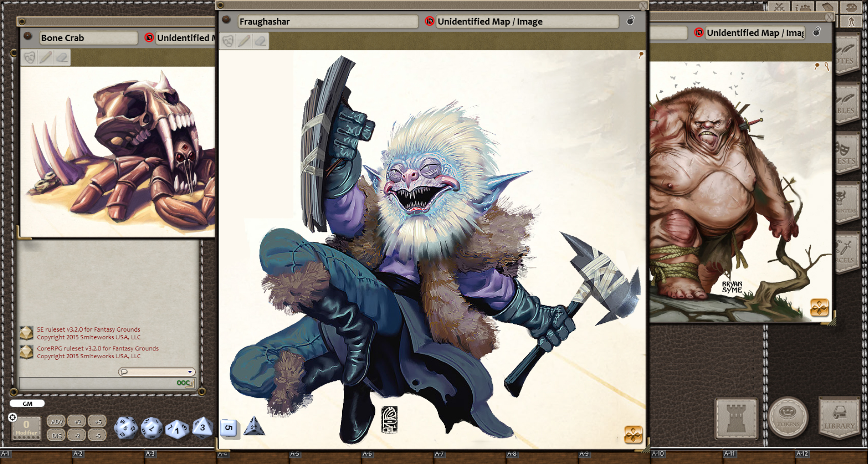The height and width of the screenshot is (464, 868).
Task: Toggle the DIS disadvantage button
Action: point(56,436)
